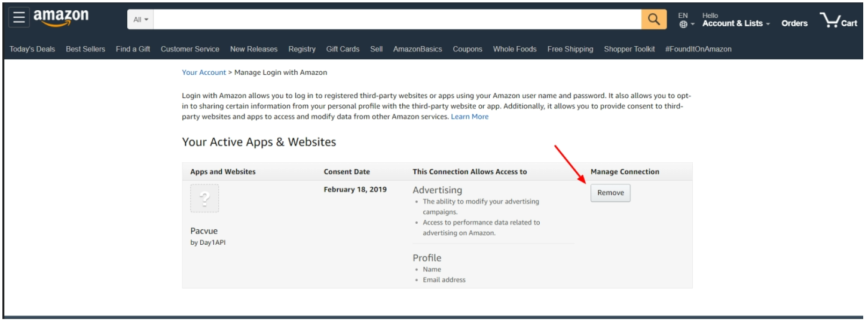Screen dimensions: 868x322
Task: Go to Best Sellers navigation item
Action: coord(85,49)
